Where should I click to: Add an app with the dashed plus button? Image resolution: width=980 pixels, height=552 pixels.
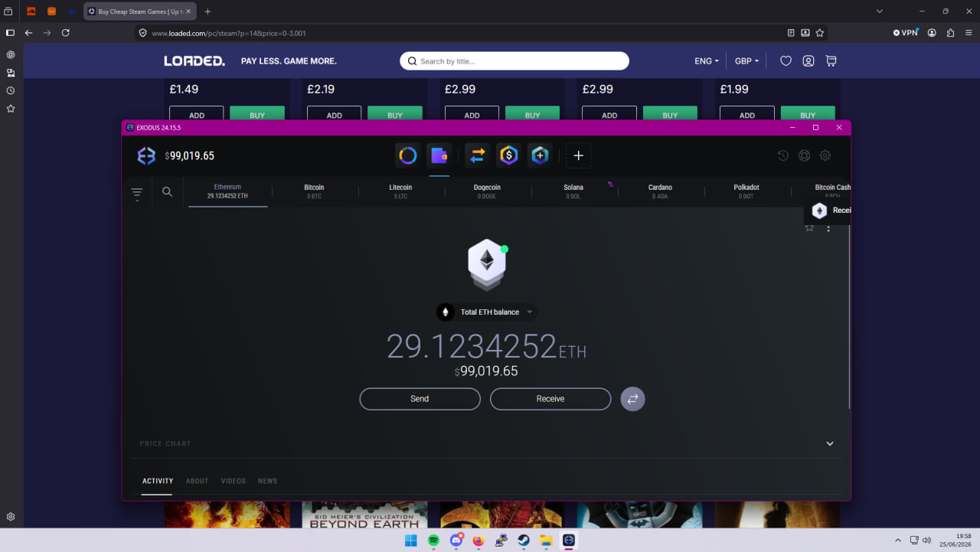(x=578, y=155)
